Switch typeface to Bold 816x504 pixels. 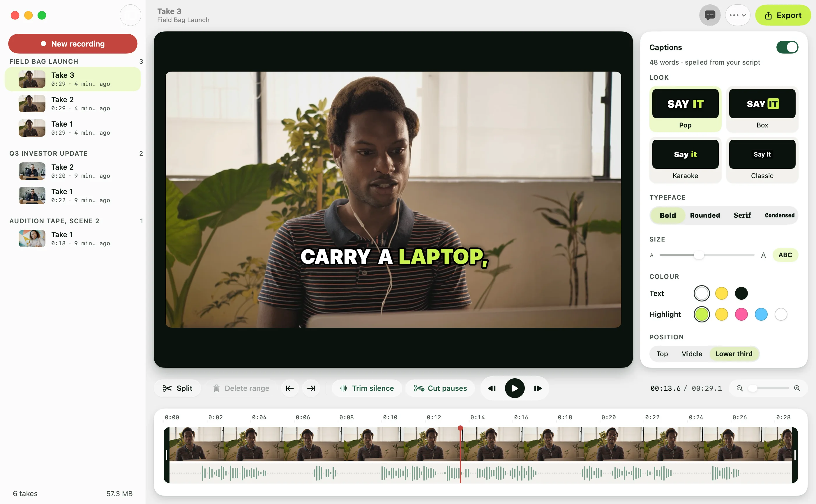(x=667, y=215)
